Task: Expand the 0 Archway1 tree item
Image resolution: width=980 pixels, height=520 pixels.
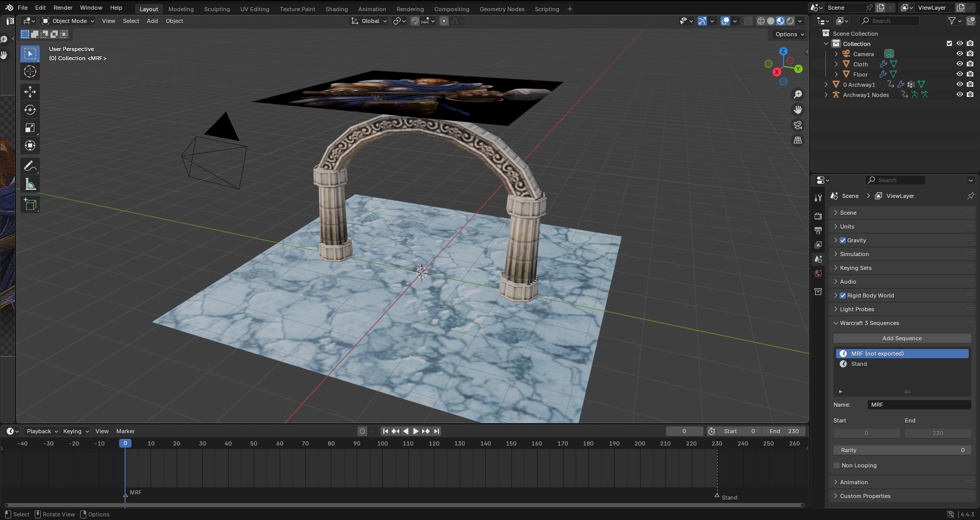Action: [826, 85]
